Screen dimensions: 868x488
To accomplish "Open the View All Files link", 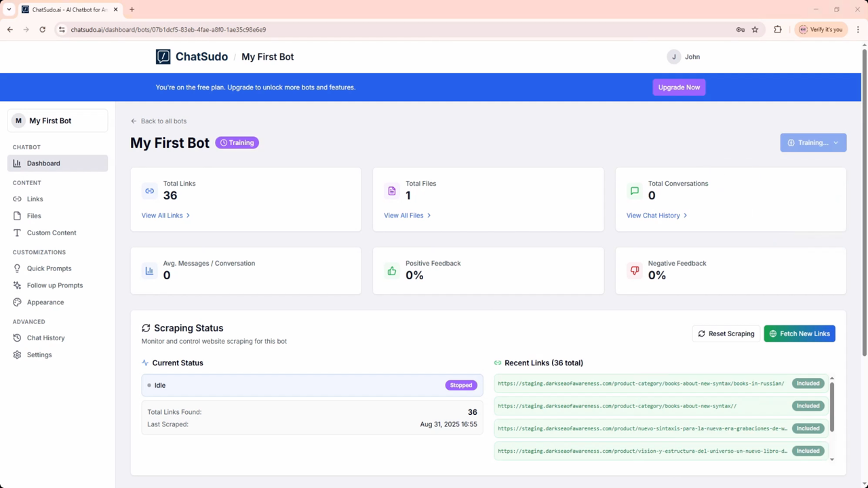I will [x=408, y=216].
